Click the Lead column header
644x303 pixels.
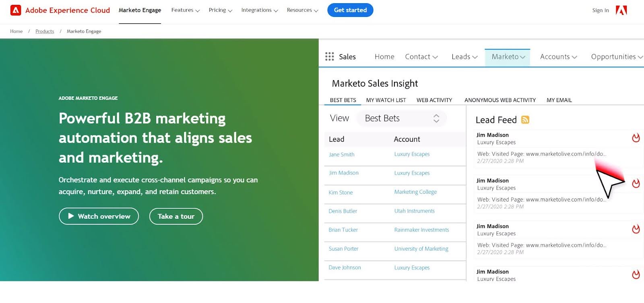tap(336, 139)
